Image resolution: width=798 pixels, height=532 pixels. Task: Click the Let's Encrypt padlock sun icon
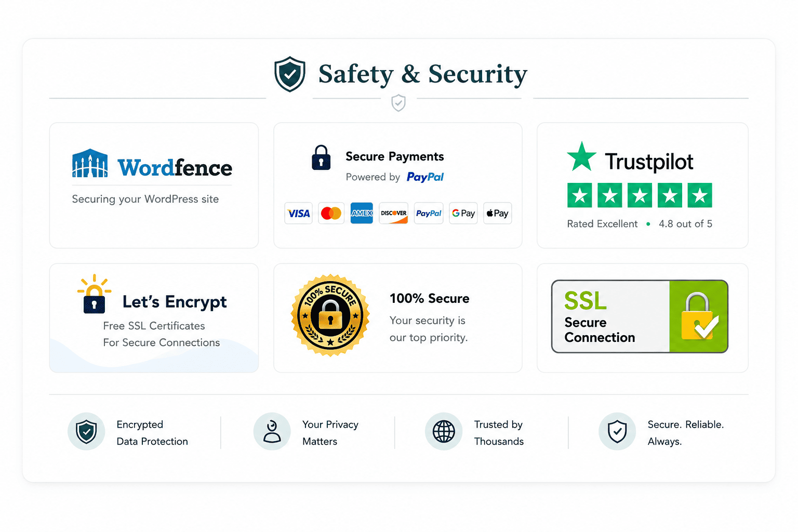(x=94, y=294)
